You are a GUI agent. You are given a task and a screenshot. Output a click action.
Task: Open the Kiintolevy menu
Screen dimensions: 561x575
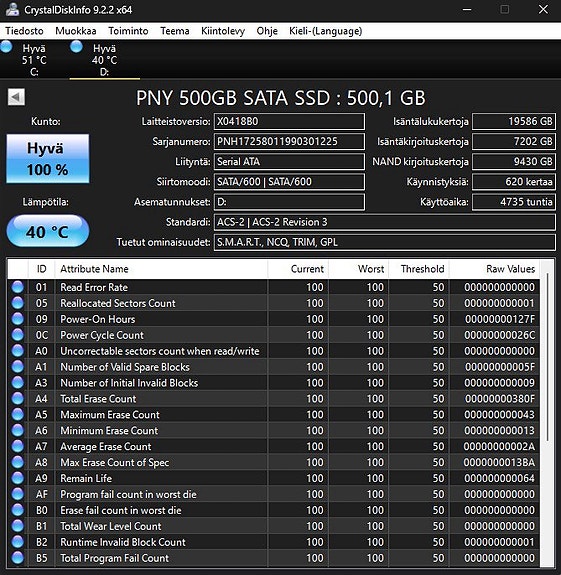pyautogui.click(x=223, y=31)
